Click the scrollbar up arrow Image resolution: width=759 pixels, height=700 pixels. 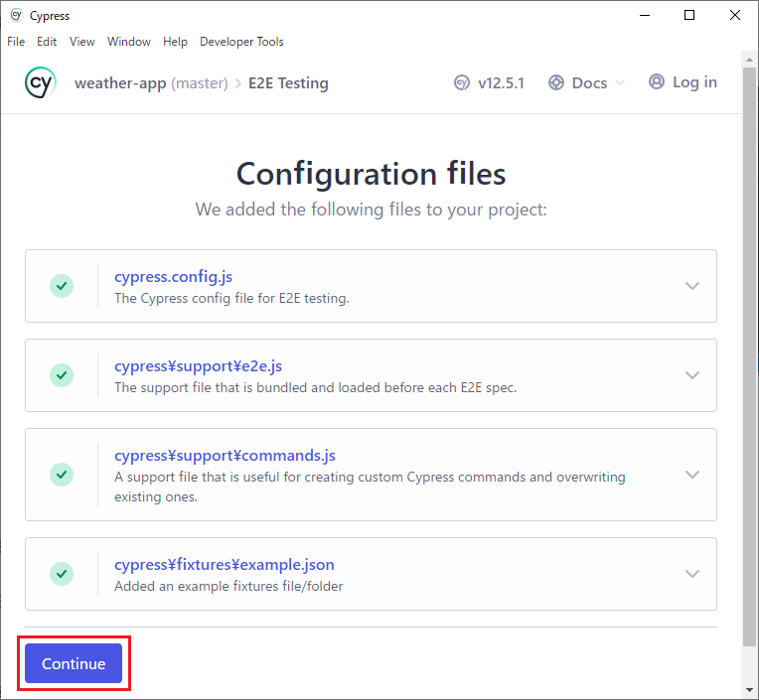[x=749, y=60]
